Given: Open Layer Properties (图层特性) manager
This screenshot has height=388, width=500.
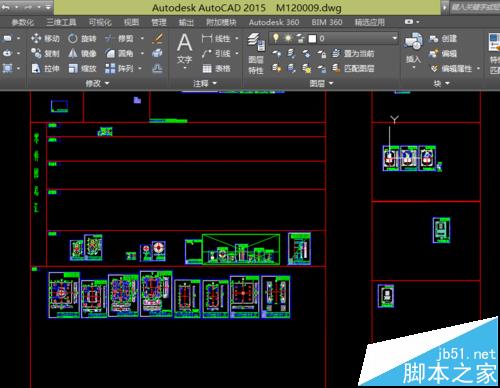Looking at the screenshot, I should [x=256, y=53].
